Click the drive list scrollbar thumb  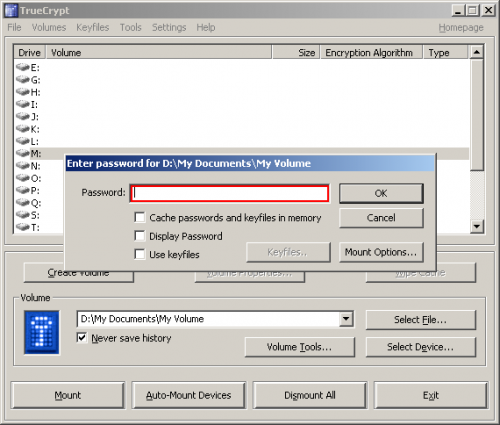[x=477, y=115]
